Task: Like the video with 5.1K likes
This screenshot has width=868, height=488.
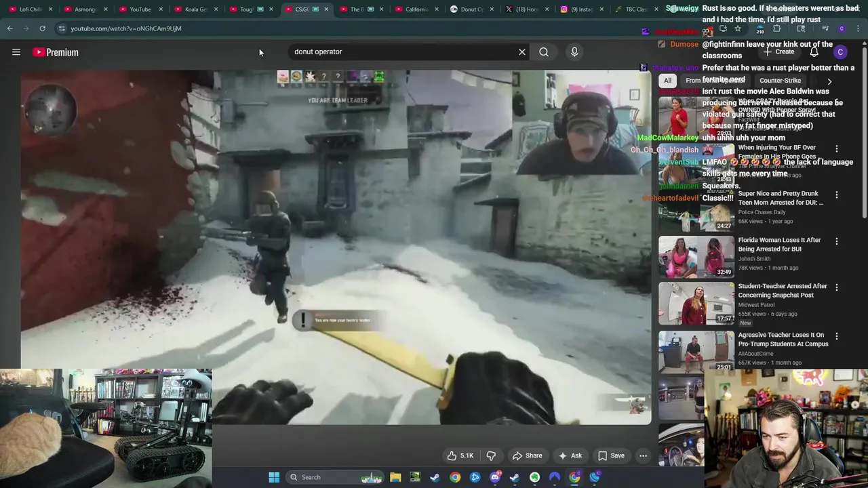Action: coord(460,455)
